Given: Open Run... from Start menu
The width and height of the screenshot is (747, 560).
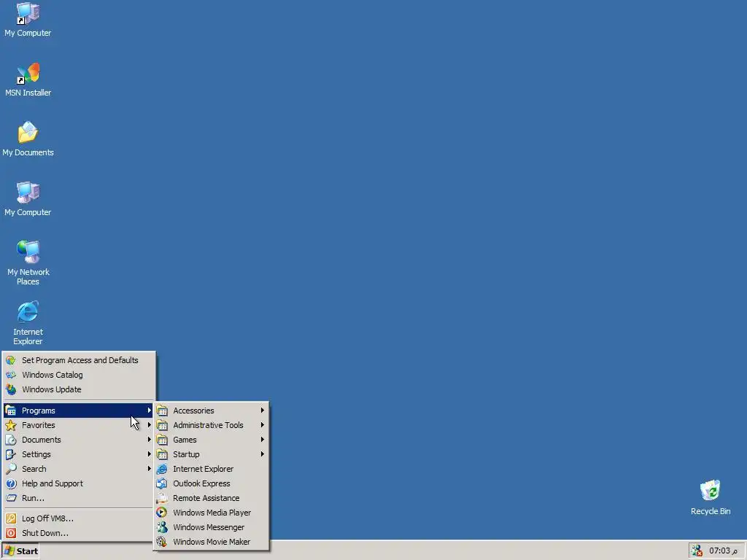Looking at the screenshot, I should point(79,498).
